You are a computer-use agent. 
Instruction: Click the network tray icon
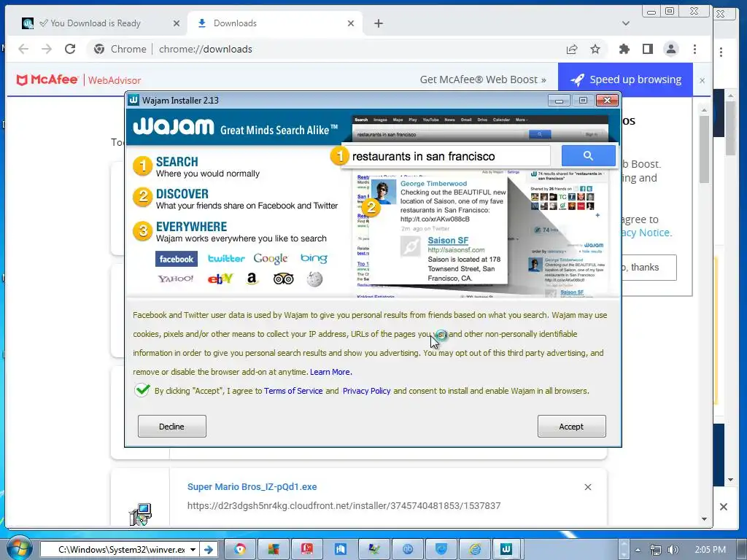(656, 550)
